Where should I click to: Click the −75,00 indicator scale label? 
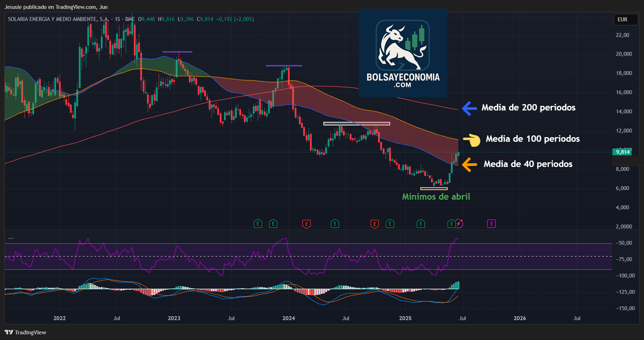(x=624, y=259)
